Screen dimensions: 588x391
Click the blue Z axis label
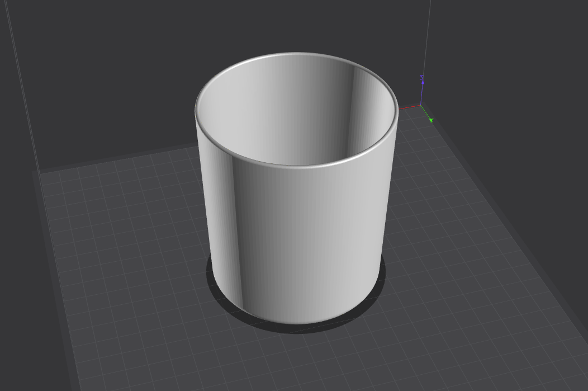pos(422,78)
